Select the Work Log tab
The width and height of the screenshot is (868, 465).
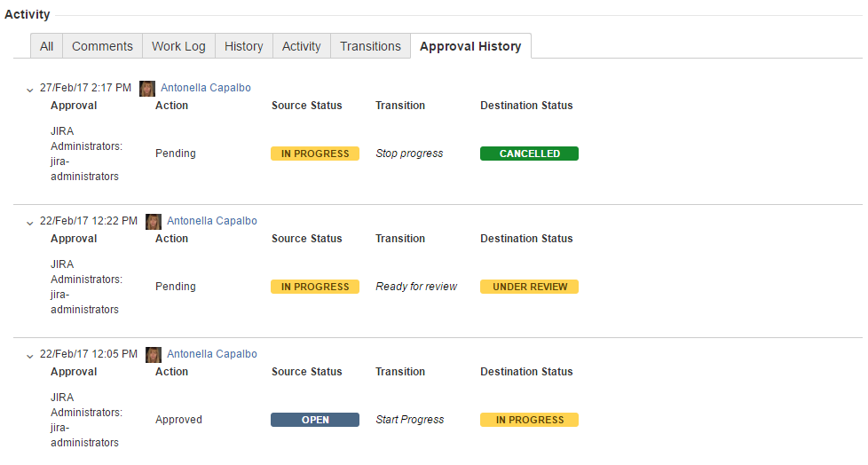[178, 46]
